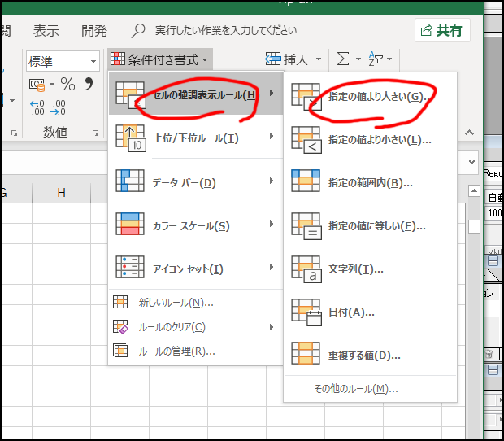Select 文字列(T)... rule
Screen dimensions: 504x441
[370, 269]
